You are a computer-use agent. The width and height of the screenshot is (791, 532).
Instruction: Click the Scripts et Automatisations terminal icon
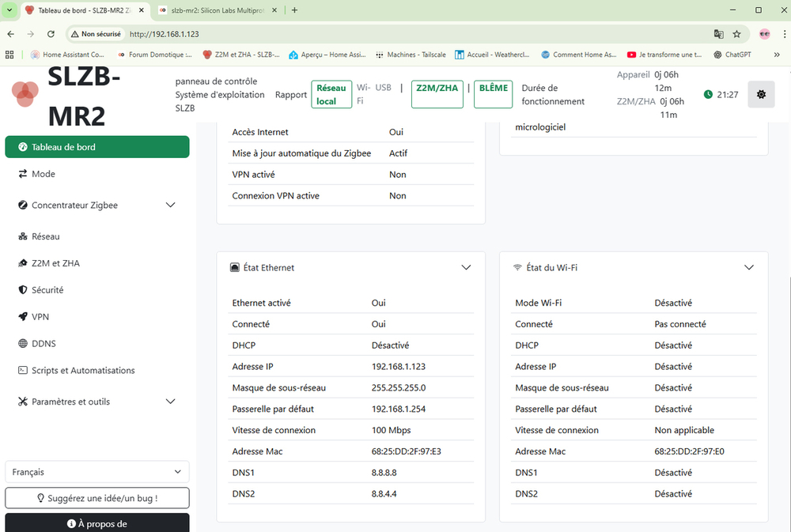[x=23, y=370]
